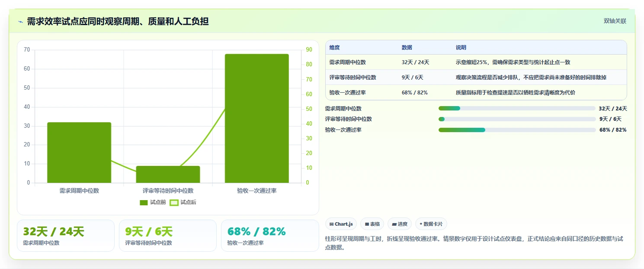The height and width of the screenshot is (269, 644).
Task: Click the 评审等待时间中位数 cell in the table
Action: pos(352,78)
